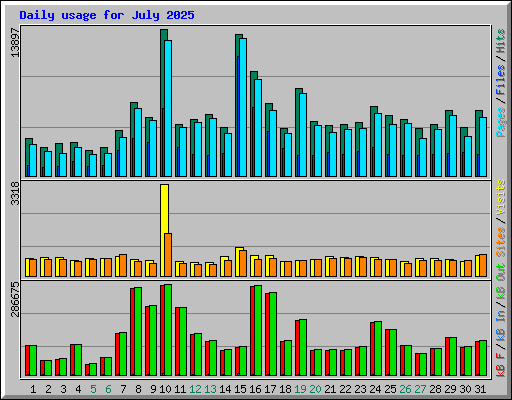The width and height of the screenshot is (512, 400).
Task: Click the yellow visits bar for day 15
Action: tap(237, 262)
